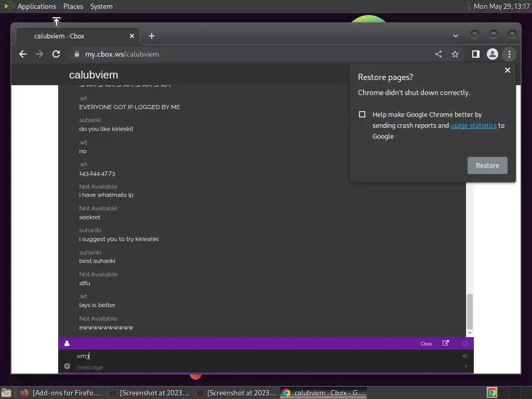532x399 pixels.
Task: Open the Chrome profile avatar
Action: [493, 54]
